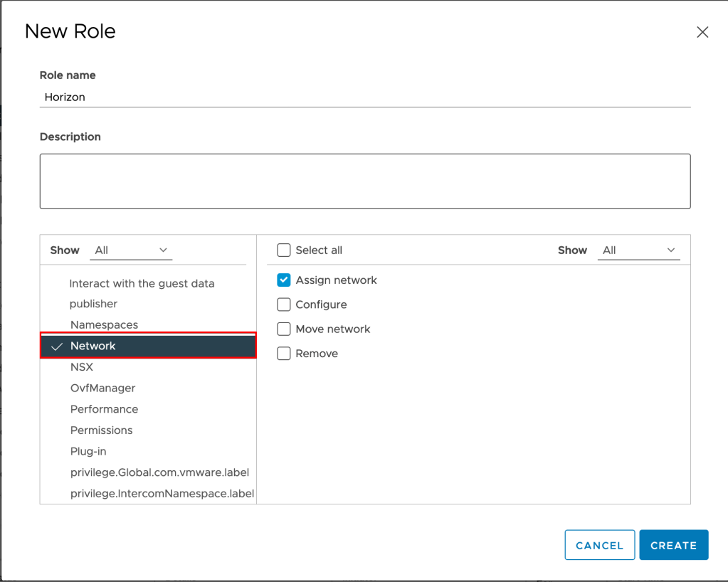Viewport: 728px width, 582px height.
Task: Click the Create button
Action: coord(673,545)
